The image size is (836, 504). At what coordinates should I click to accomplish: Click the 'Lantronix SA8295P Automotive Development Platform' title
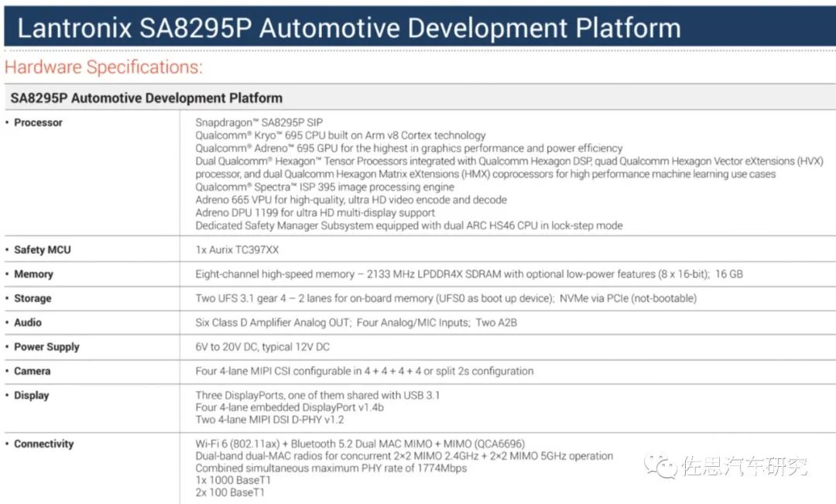[x=349, y=28]
